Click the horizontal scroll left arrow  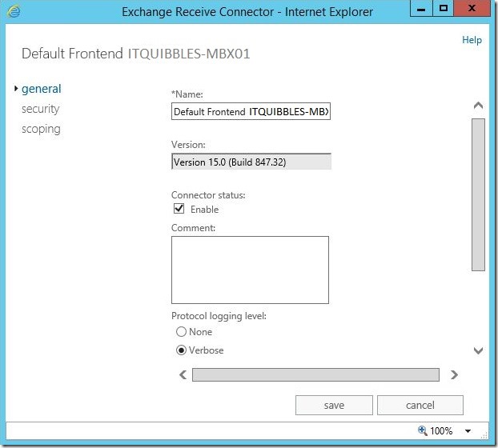(x=183, y=374)
